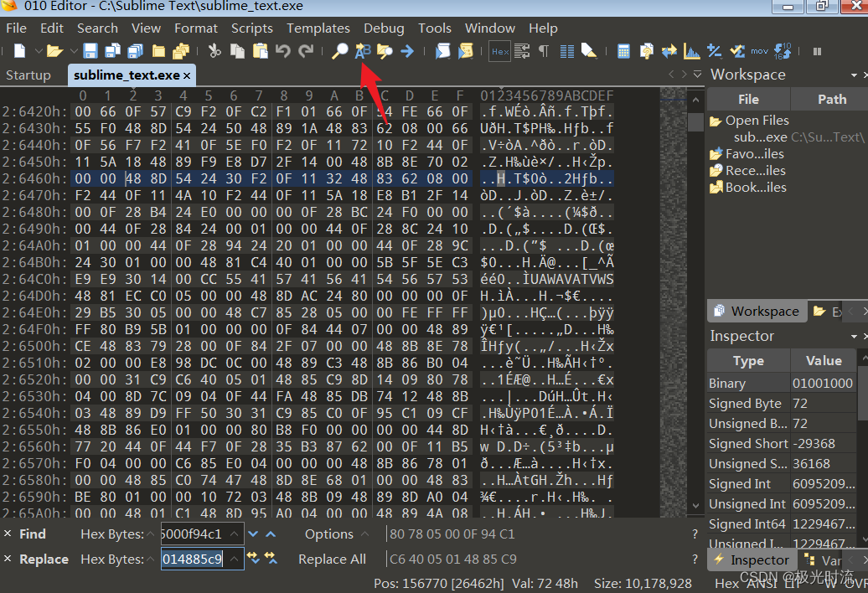The image size is (868, 593).
Task: Click the Histogram chart icon
Action: click(x=691, y=51)
